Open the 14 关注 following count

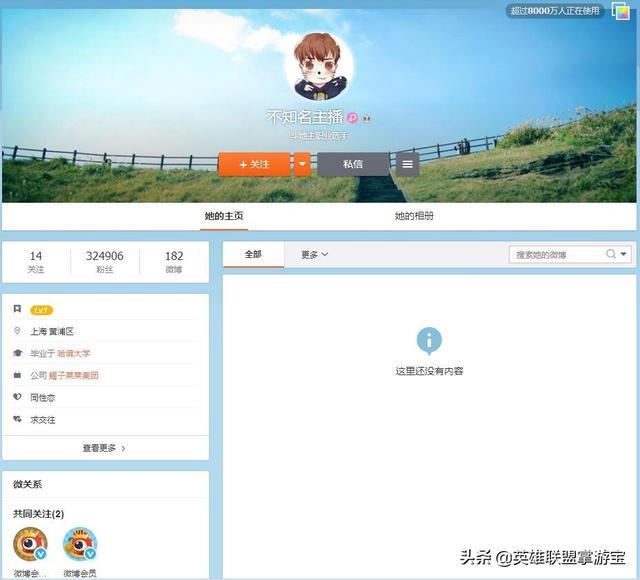[x=36, y=262]
